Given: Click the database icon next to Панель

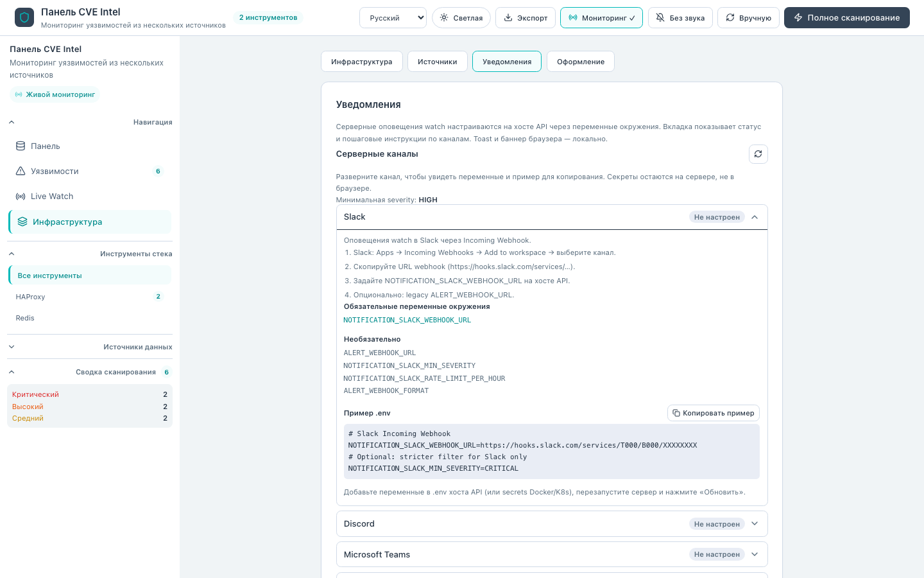Looking at the screenshot, I should point(21,146).
